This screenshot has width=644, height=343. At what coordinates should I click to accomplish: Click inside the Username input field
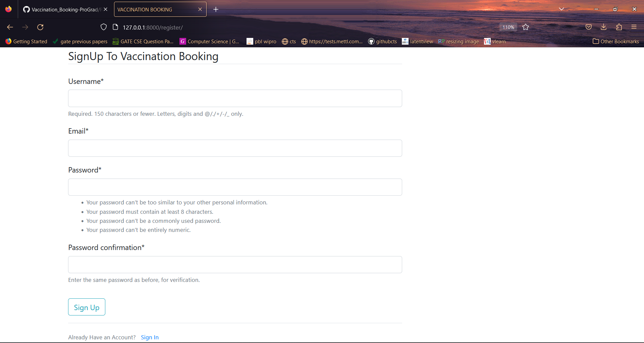click(234, 98)
